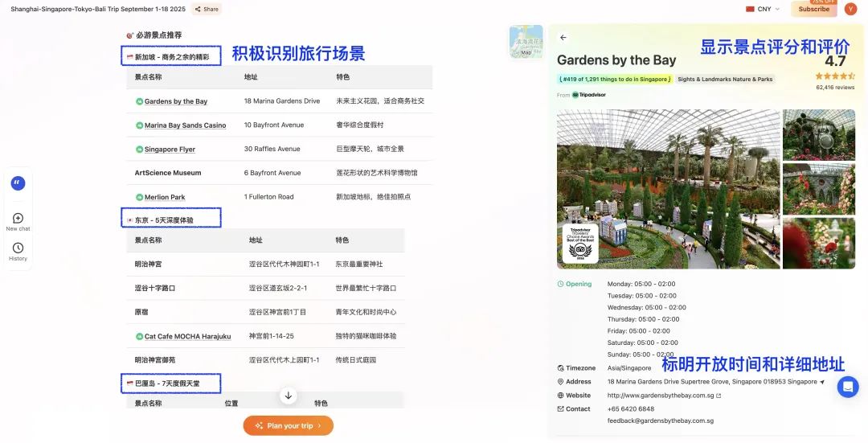Click the Website globe icon
The height and width of the screenshot is (443, 868).
tap(560, 396)
